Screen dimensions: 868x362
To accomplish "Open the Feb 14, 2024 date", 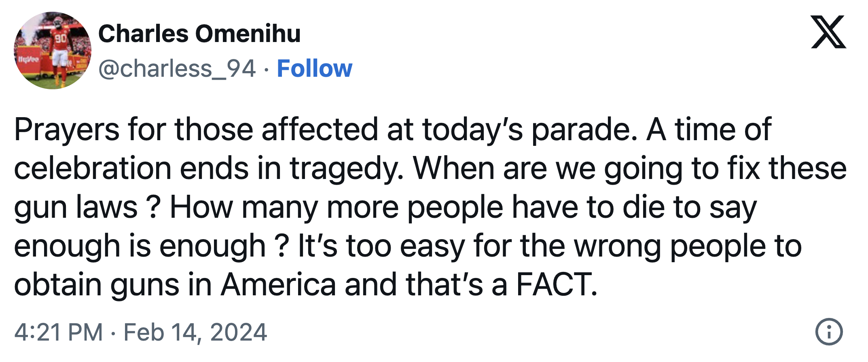I will tap(195, 332).
